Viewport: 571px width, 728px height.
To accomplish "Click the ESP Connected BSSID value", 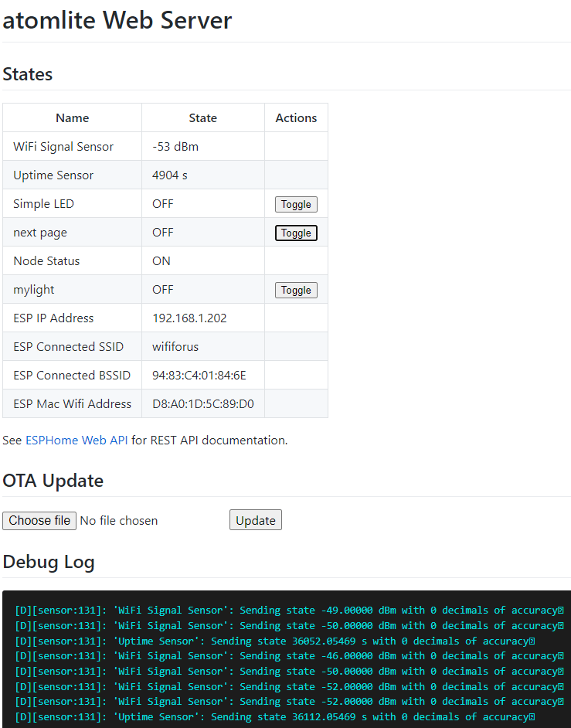I will pyautogui.click(x=199, y=375).
